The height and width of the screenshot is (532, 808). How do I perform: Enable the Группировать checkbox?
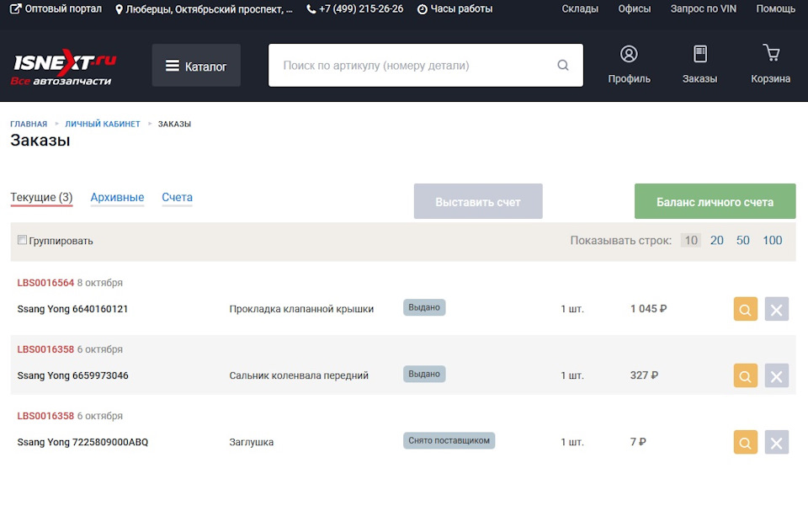(x=22, y=240)
